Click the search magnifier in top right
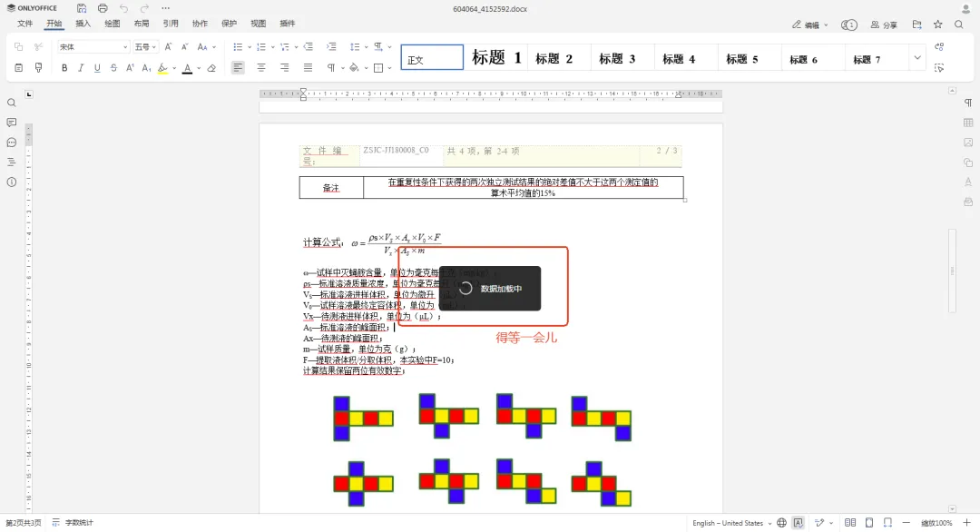The image size is (980, 532). click(x=959, y=25)
